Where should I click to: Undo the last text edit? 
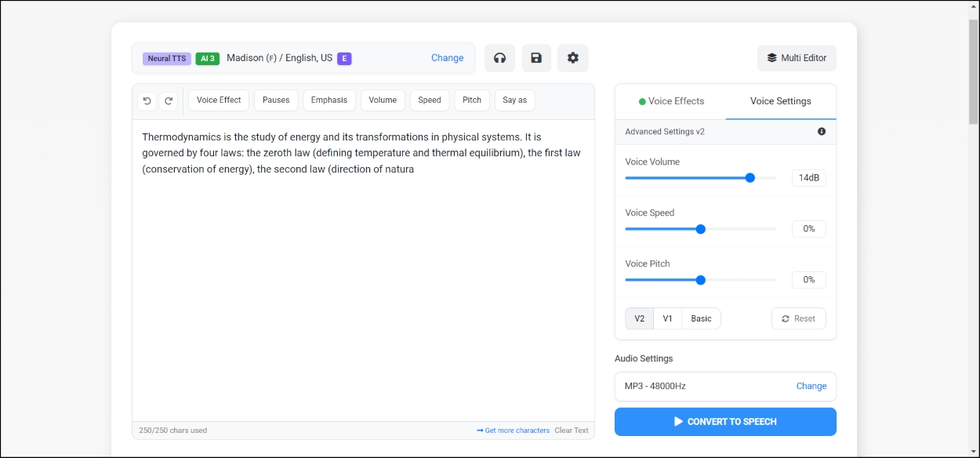147,100
